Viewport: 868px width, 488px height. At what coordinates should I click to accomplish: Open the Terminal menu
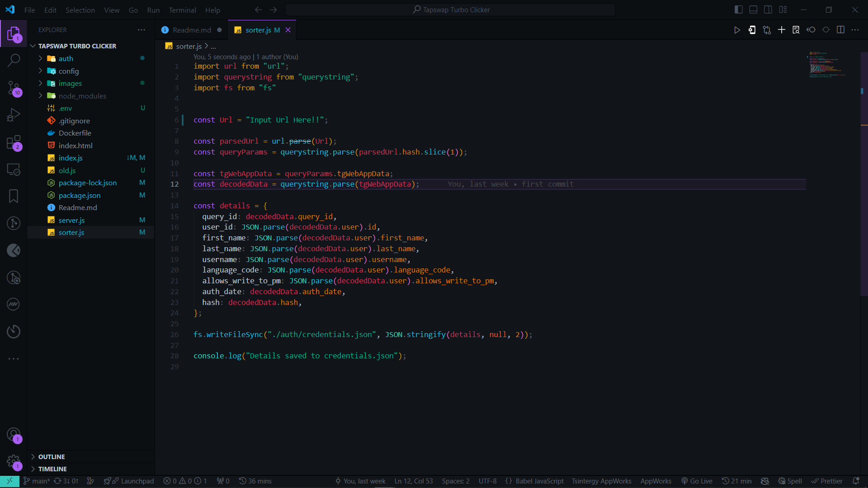point(182,10)
